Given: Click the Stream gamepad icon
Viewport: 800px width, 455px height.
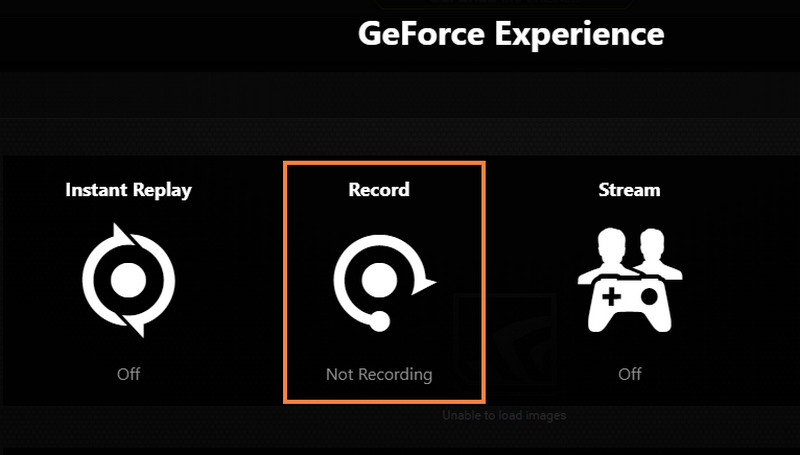Looking at the screenshot, I should point(630,303).
